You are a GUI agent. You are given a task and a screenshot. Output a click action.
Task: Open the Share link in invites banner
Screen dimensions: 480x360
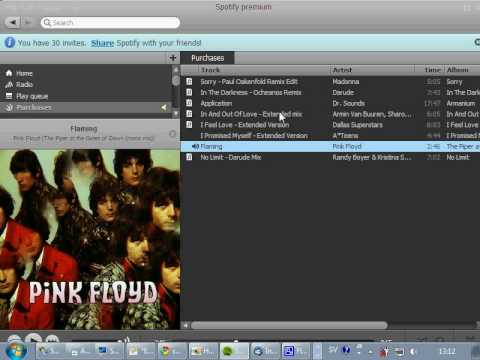click(102, 43)
